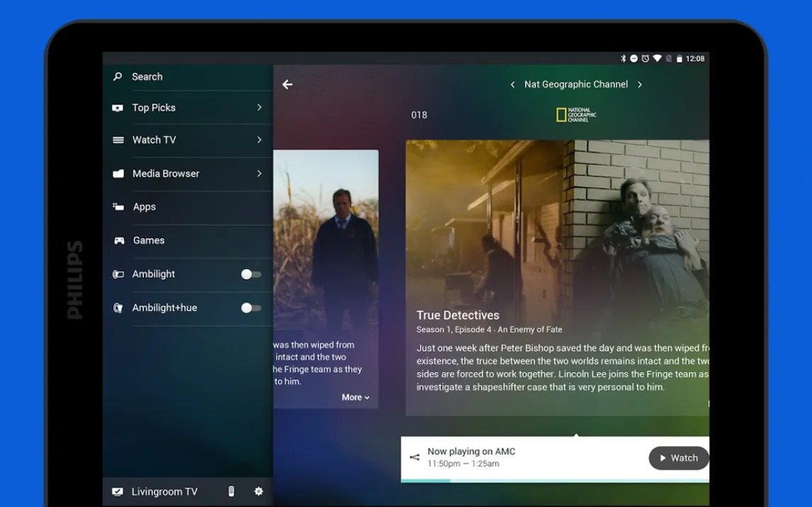Viewport: 812px width, 507px height.
Task: Expand the Media Browser chevron
Action: pyautogui.click(x=259, y=173)
